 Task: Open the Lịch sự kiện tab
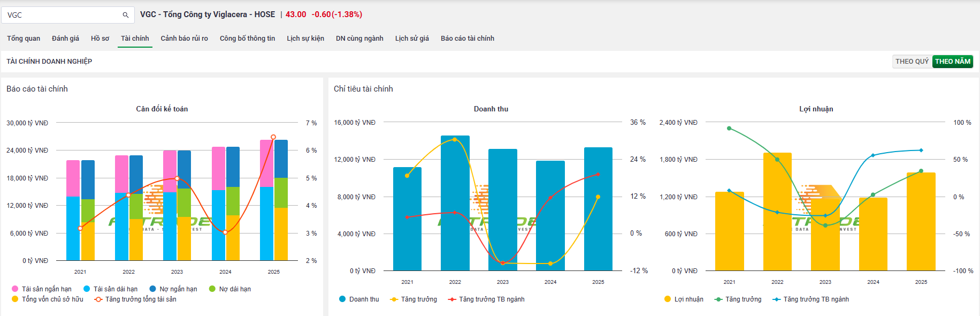pos(305,39)
